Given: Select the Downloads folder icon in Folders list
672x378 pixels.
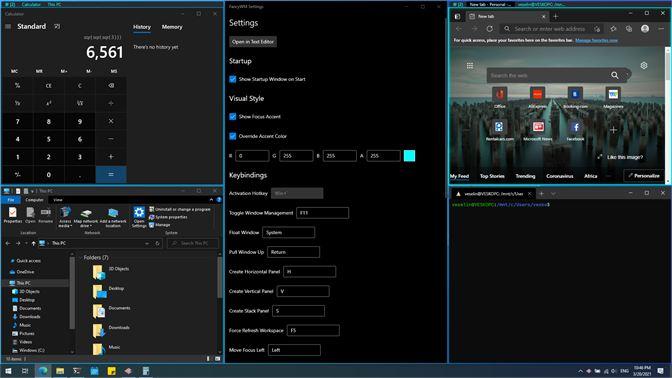Looking at the screenshot, I should pos(99,330).
